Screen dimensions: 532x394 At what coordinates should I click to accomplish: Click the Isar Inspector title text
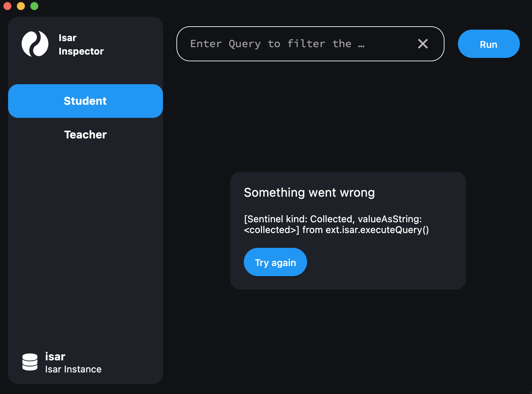tap(81, 44)
